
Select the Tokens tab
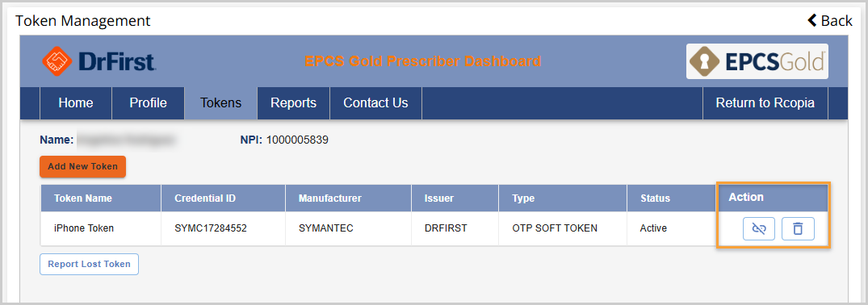click(x=221, y=103)
